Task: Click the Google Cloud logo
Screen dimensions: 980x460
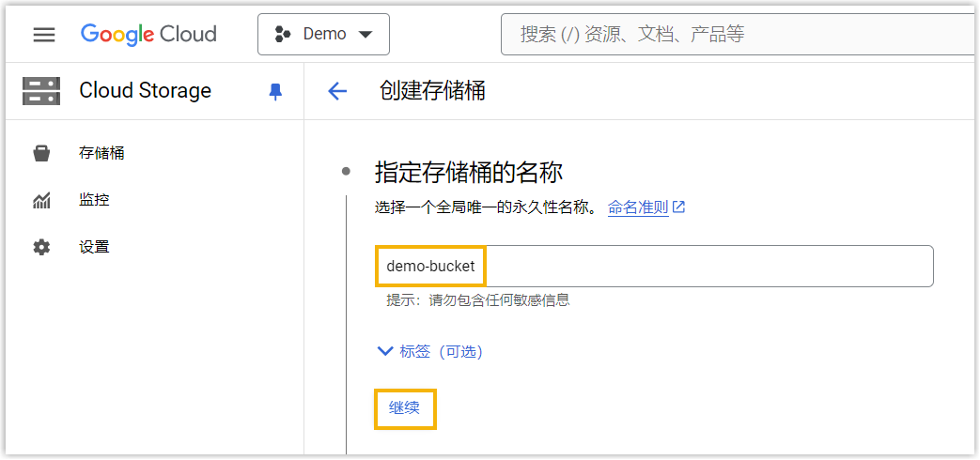Action: tap(148, 35)
